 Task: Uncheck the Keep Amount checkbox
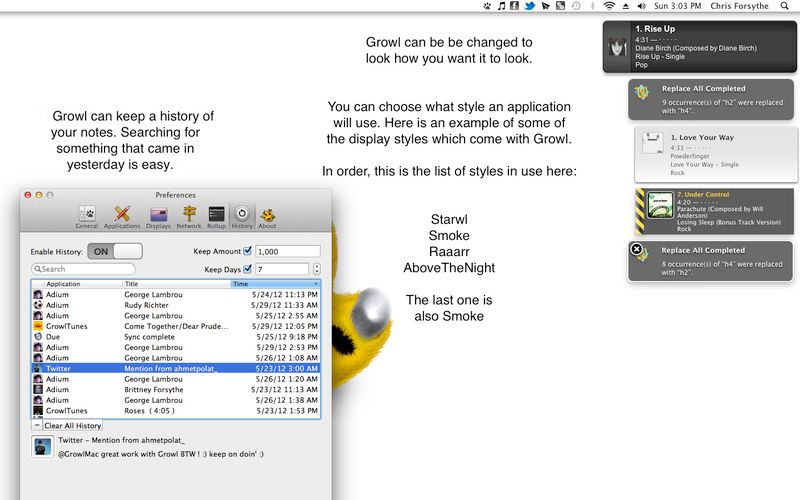pos(248,251)
